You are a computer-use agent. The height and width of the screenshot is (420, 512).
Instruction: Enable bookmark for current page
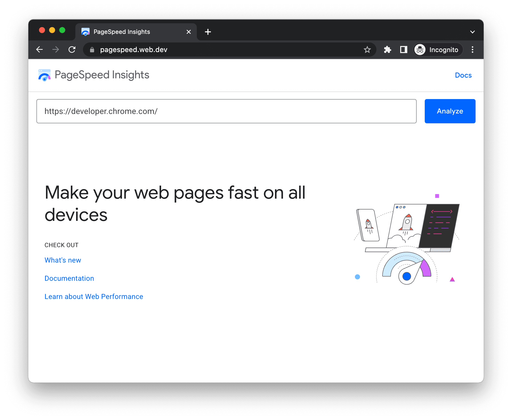368,50
